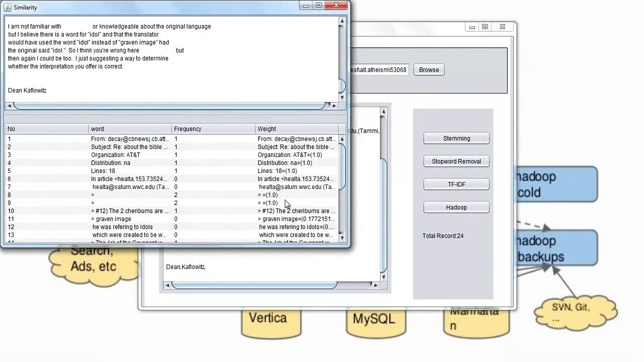This screenshot has width=644, height=362.
Task: Click the hadoop backups box in background diagram
Action: tap(556, 248)
